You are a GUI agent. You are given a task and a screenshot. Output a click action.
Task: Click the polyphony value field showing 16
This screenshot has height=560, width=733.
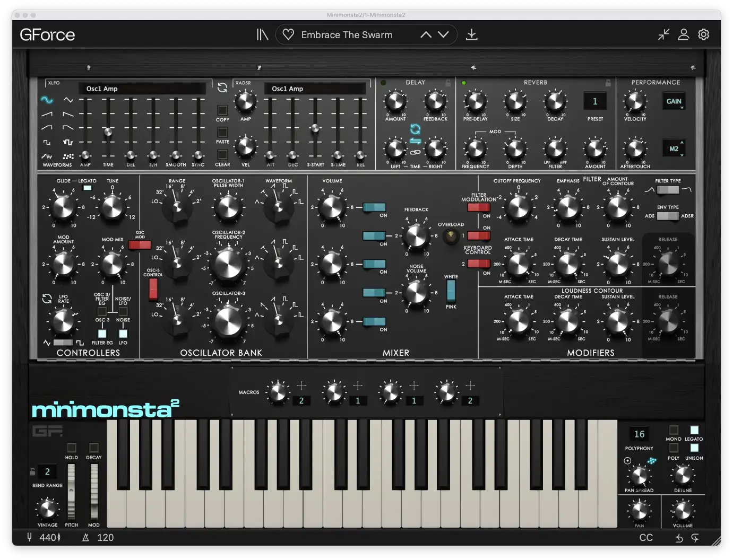[639, 434]
